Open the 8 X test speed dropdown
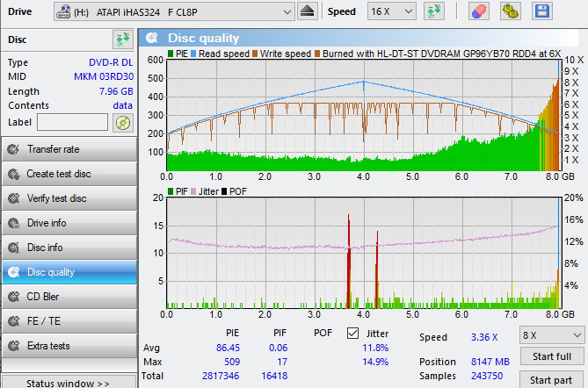The height and width of the screenshot is (388, 588). click(551, 335)
